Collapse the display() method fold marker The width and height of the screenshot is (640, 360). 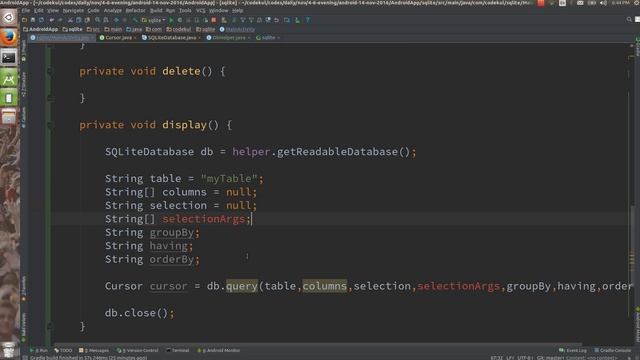50,125
